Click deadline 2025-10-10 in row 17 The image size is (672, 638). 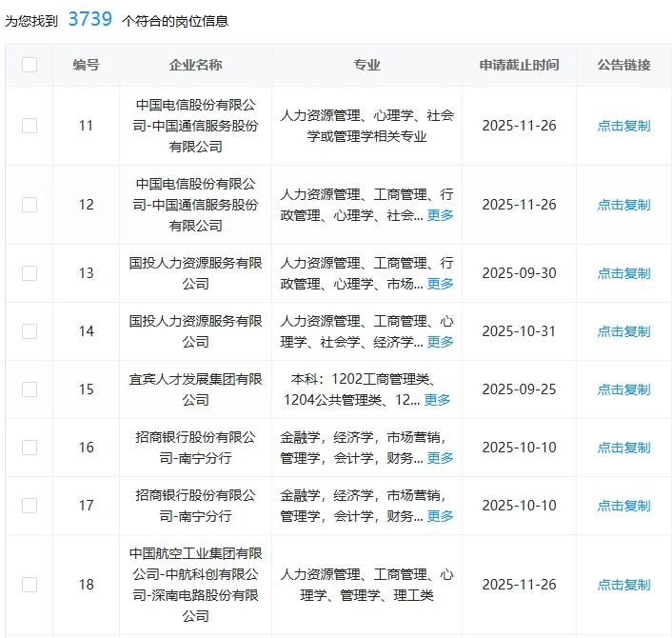click(519, 506)
